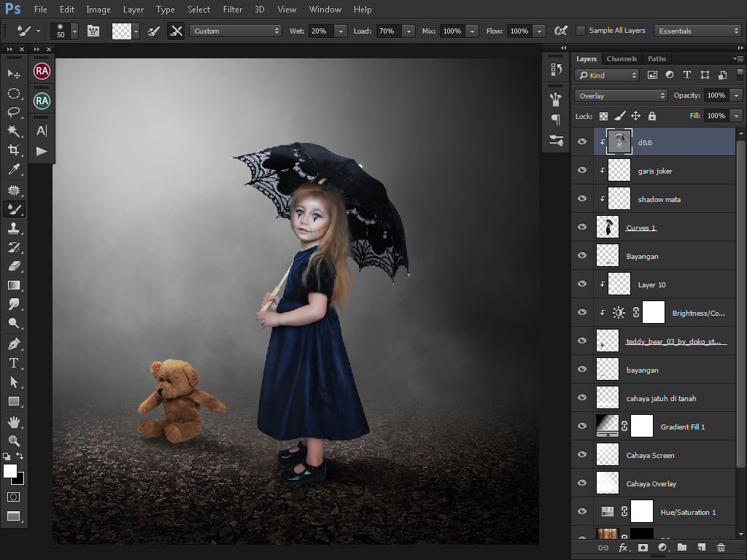The width and height of the screenshot is (747, 560).
Task: Expand the Custom brush preset dropdown
Action: (235, 31)
